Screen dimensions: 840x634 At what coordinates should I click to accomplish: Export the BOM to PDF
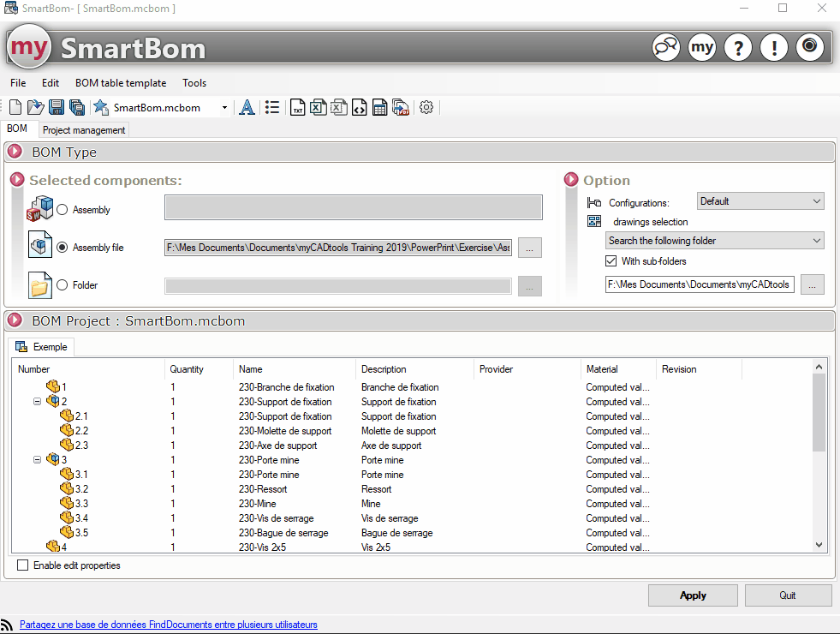[x=400, y=107]
